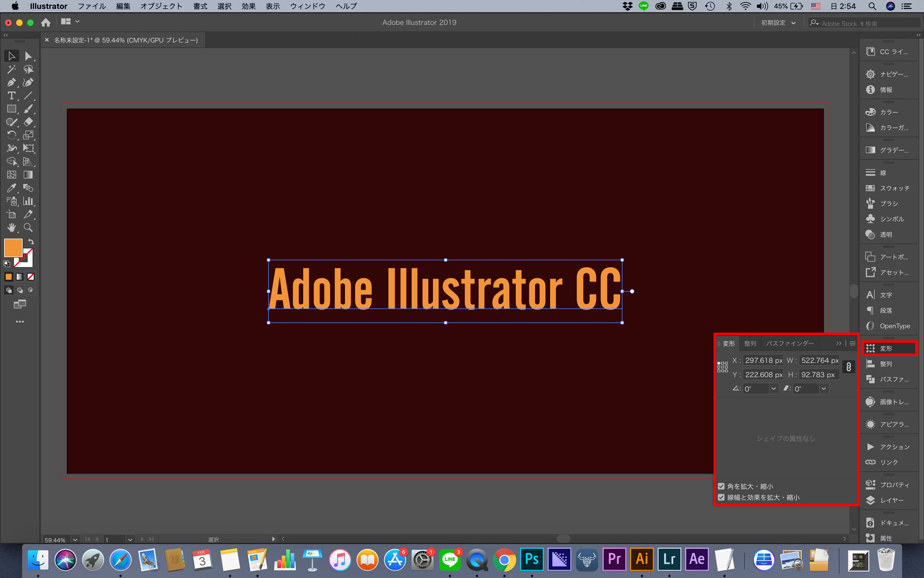Screen dimensions: 924x578
Task: Open the オブジェクト menu in menu bar
Action: [x=162, y=7]
